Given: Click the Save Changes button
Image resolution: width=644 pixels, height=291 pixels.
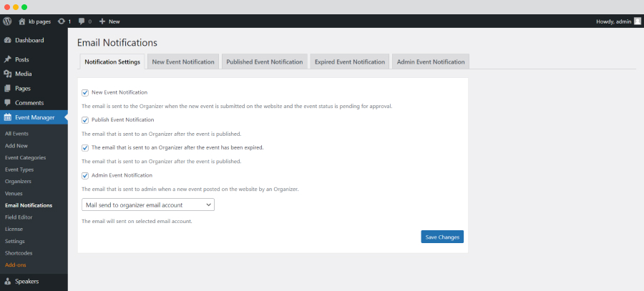Looking at the screenshot, I should click(442, 237).
